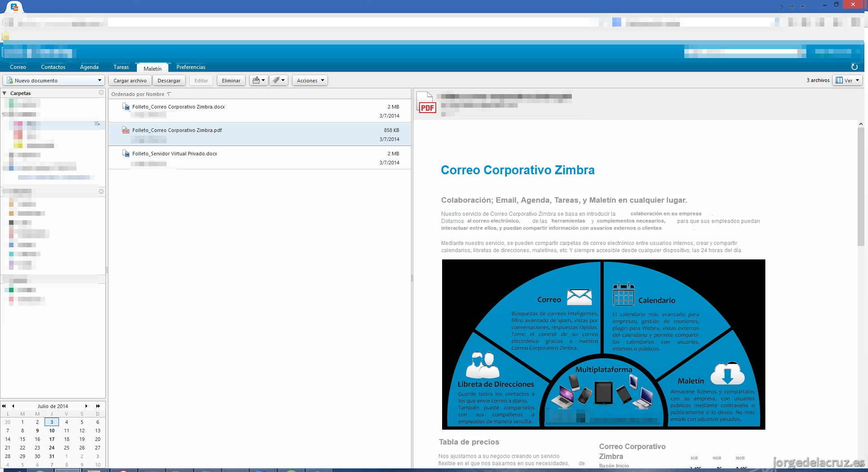Go to previous month in mini calendar

click(x=13, y=406)
